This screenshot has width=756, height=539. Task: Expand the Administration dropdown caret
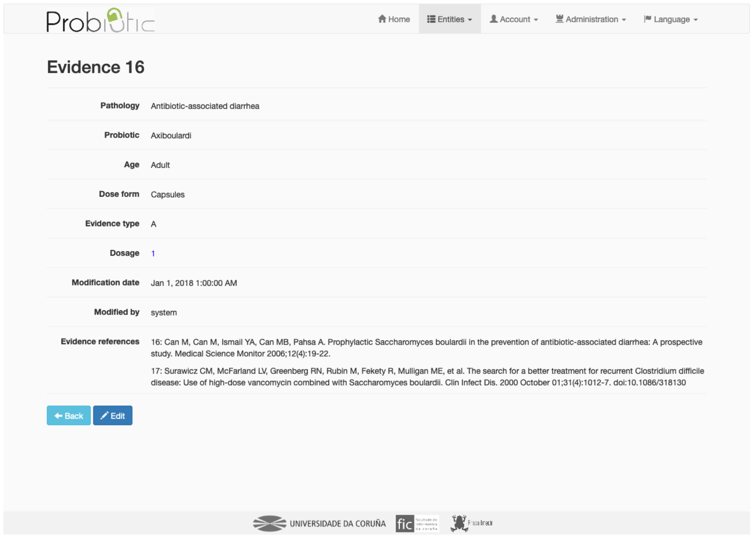(x=624, y=20)
